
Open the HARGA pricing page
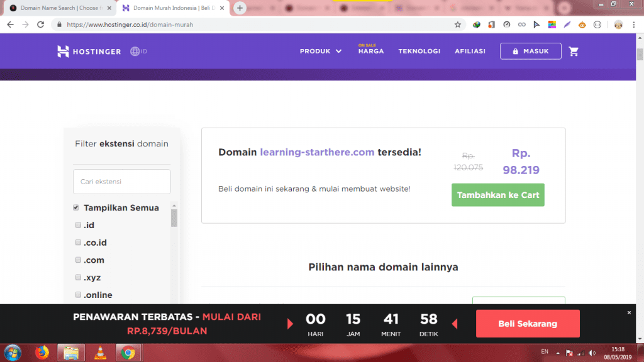pyautogui.click(x=371, y=52)
